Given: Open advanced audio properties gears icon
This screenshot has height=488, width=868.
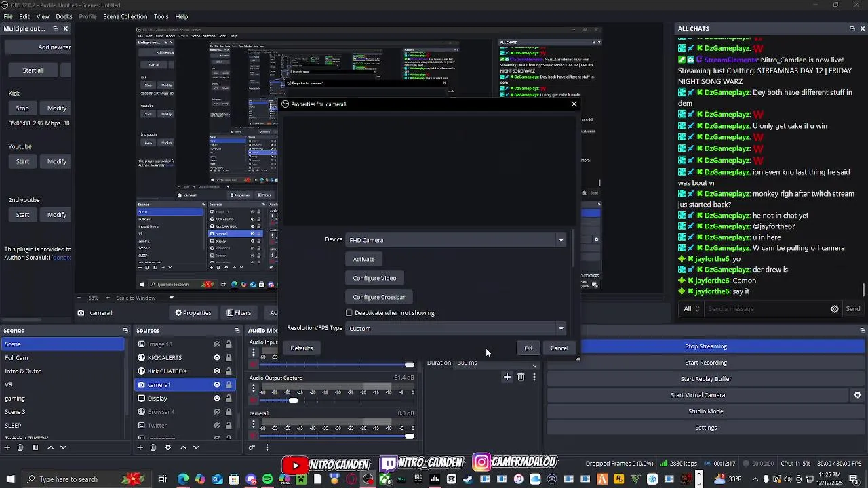Looking at the screenshot, I should tap(252, 447).
